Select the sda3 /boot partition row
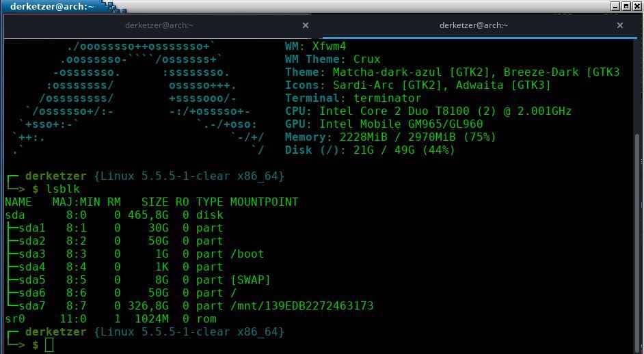The image size is (644, 354). pyautogui.click(x=134, y=254)
